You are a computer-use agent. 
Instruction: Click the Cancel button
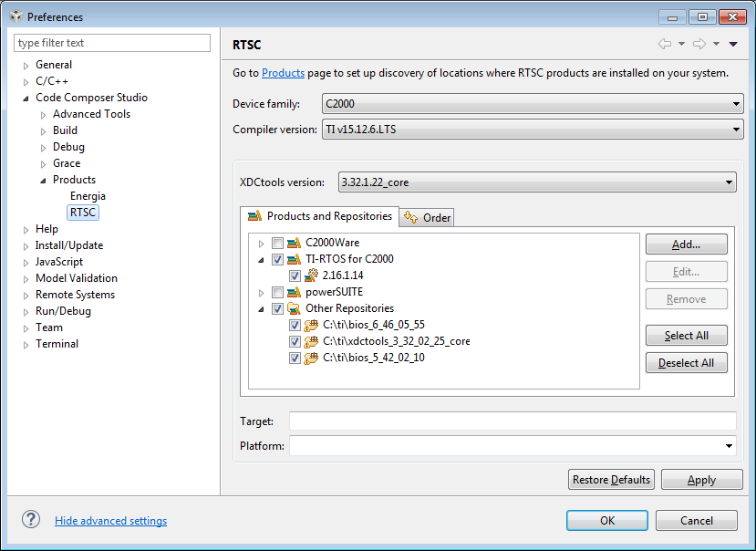pyautogui.click(x=696, y=520)
